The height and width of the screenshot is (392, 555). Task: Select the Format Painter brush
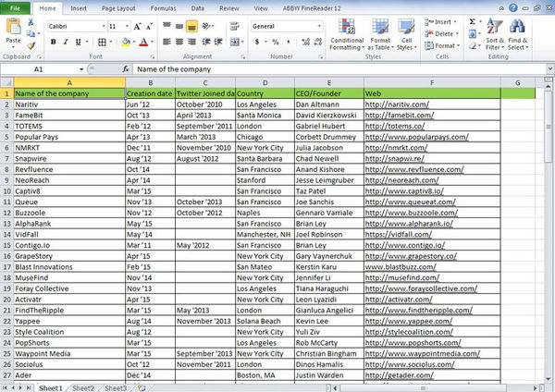pos(31,45)
